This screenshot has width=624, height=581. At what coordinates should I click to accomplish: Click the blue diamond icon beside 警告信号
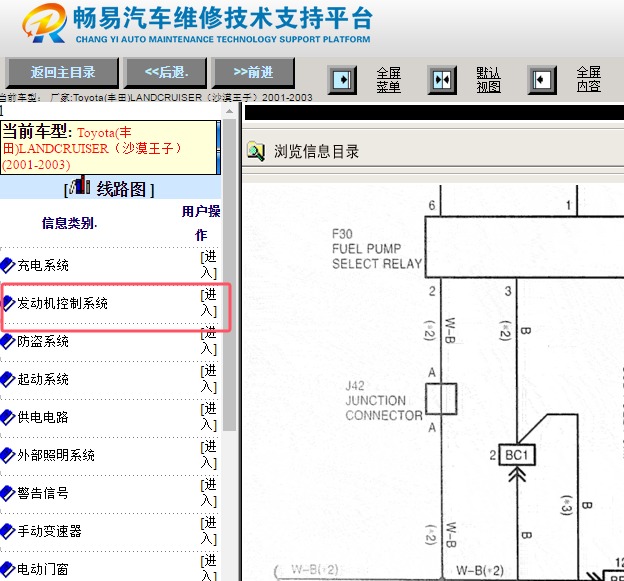8,493
